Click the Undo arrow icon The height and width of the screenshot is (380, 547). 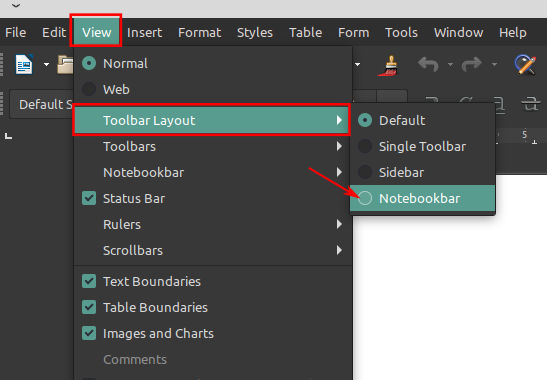pos(428,65)
